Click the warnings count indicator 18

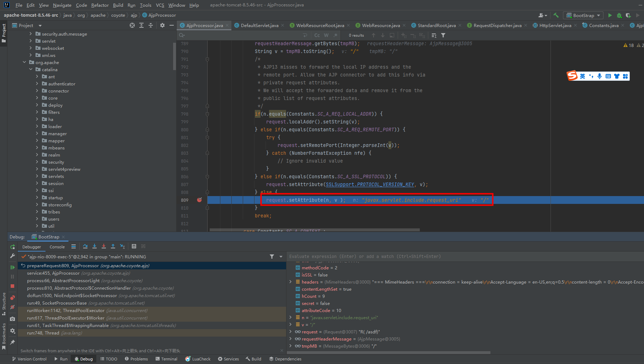click(628, 45)
